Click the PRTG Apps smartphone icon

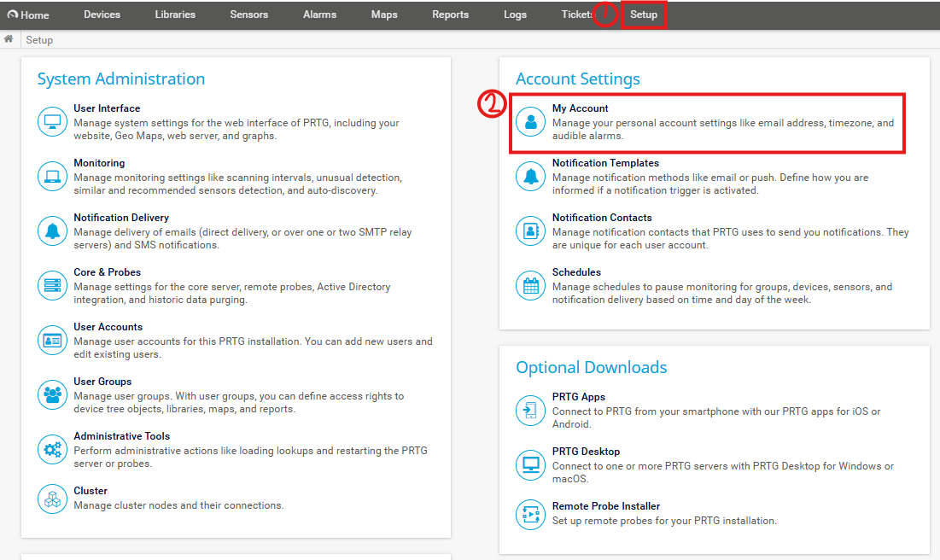click(530, 410)
